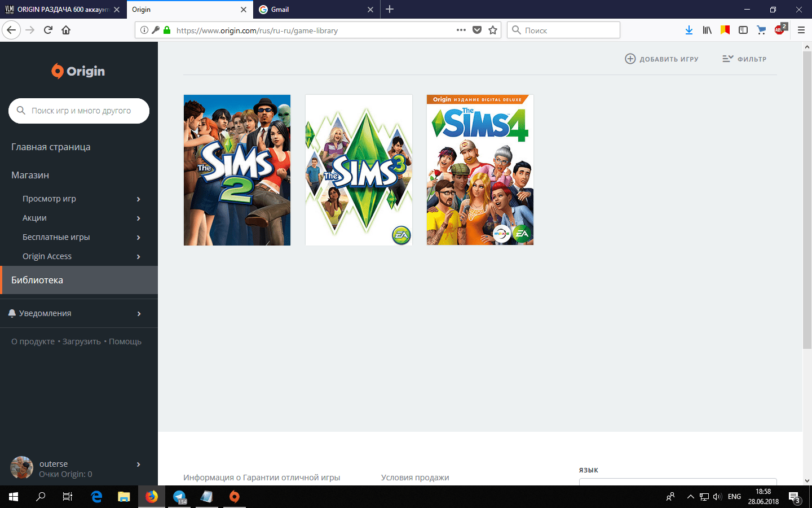Image resolution: width=812 pixels, height=508 pixels.
Task: Click the add game plus icon
Action: tap(630, 59)
